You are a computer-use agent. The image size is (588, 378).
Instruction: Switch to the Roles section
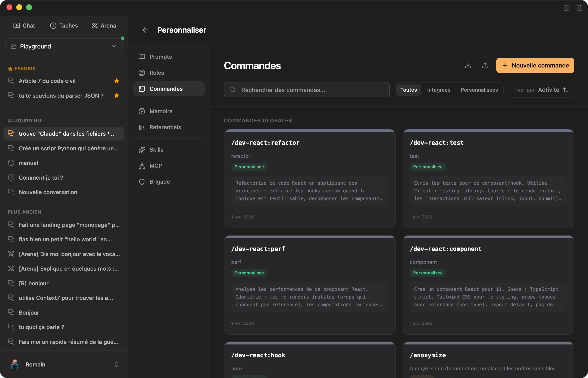[156, 73]
